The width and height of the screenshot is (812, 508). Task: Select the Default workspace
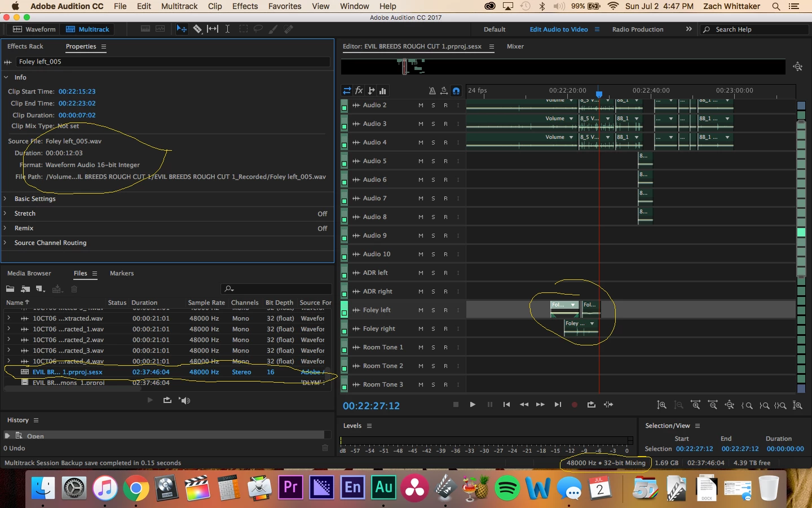pos(495,29)
